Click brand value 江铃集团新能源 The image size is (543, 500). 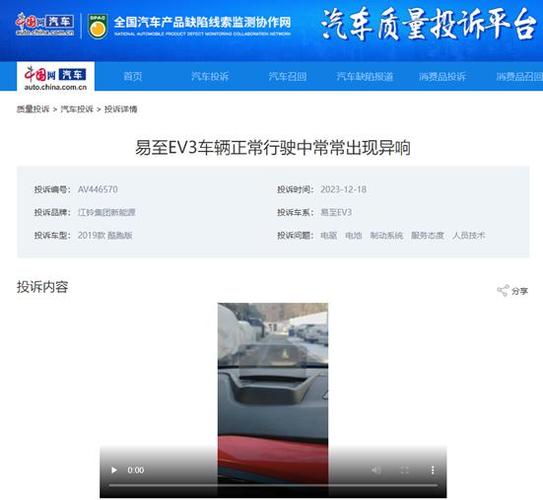pyautogui.click(x=107, y=212)
